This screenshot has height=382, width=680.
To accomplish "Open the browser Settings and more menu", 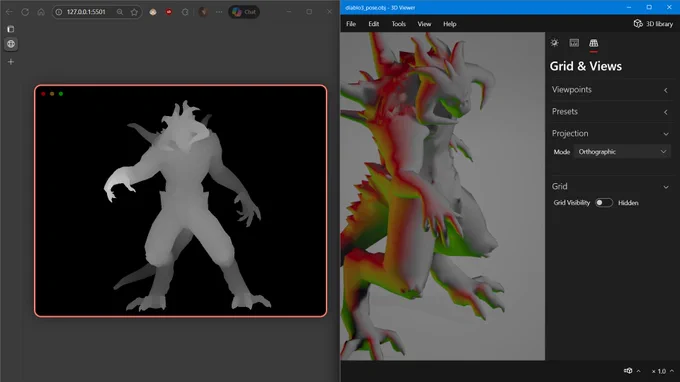I will pyautogui.click(x=219, y=12).
